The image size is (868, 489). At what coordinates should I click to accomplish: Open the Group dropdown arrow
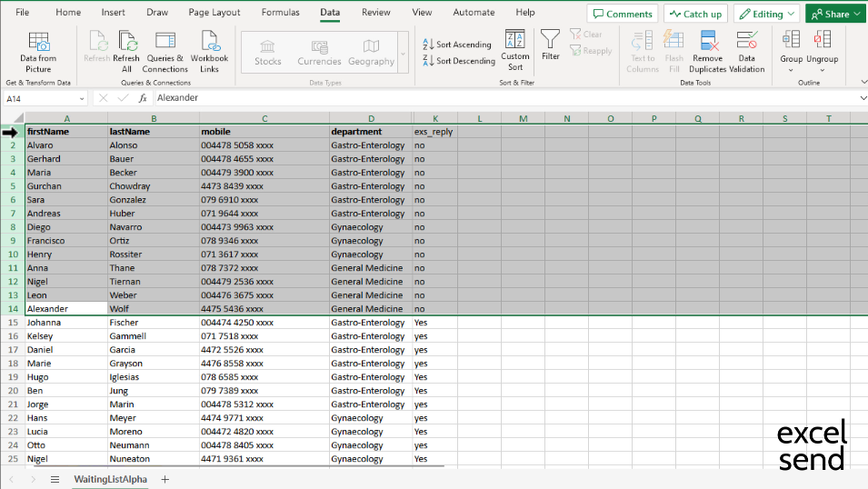click(x=791, y=70)
